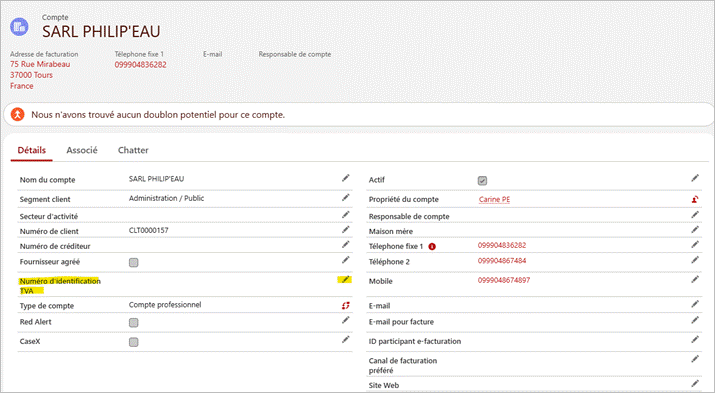Toggle the Red Alert checkbox
This screenshot has width=715, height=393.
pos(134,323)
